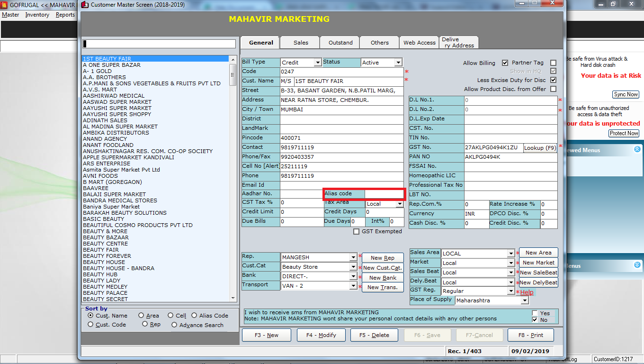This screenshot has height=364, width=644.
Task: Click the Lookup (F9) button
Action: pyautogui.click(x=540, y=148)
